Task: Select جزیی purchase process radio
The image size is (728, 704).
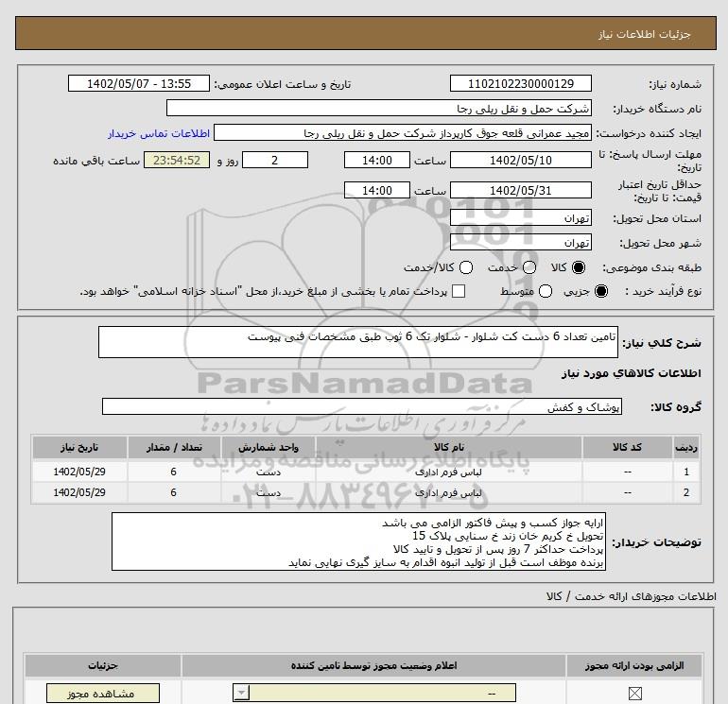Action: pos(600,291)
